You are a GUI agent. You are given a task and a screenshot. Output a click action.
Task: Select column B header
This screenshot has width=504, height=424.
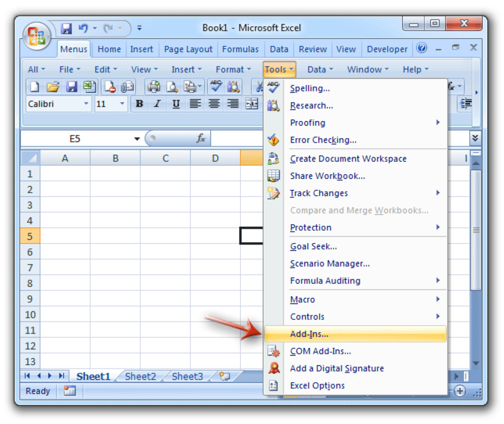[x=115, y=158]
